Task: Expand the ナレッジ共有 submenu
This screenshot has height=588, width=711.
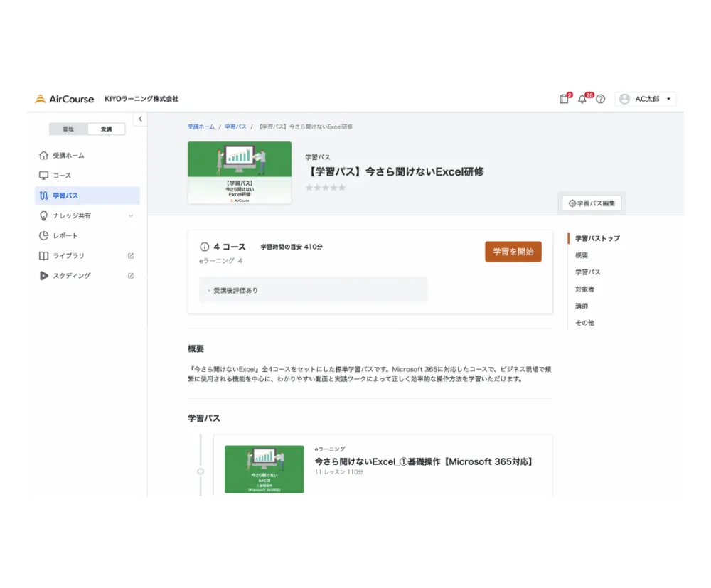Action: (x=130, y=215)
